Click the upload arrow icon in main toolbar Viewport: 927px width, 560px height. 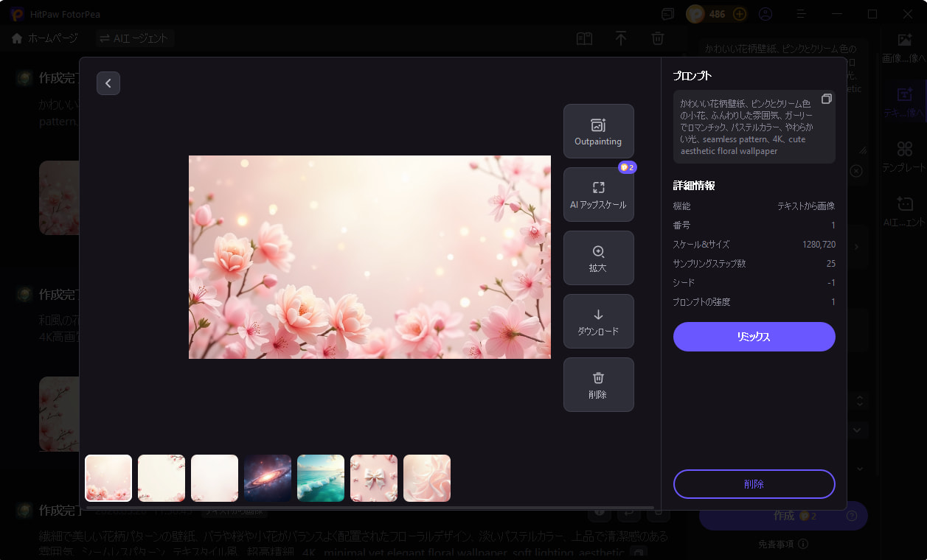[621, 38]
